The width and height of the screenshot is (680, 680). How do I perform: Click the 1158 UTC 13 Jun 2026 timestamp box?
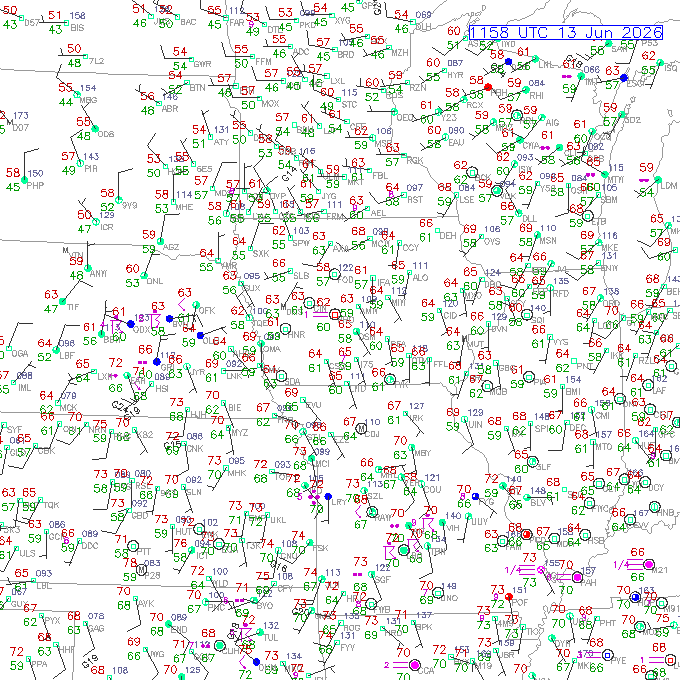566,33
